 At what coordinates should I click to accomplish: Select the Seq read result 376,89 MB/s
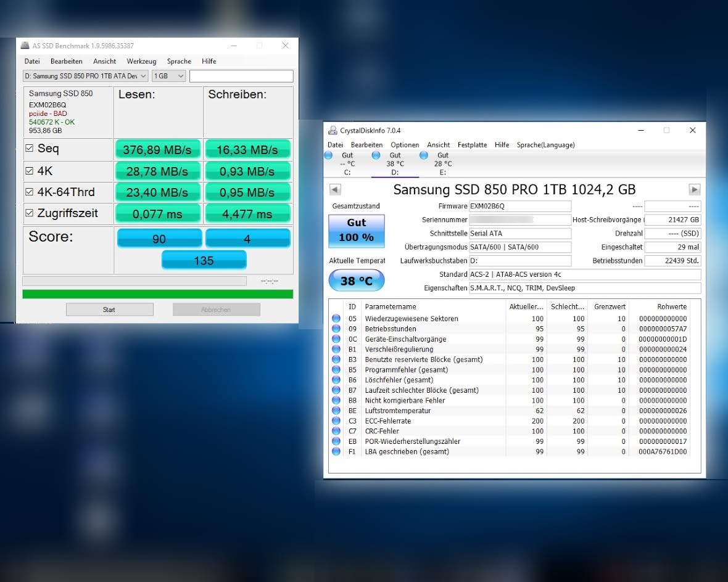(157, 149)
